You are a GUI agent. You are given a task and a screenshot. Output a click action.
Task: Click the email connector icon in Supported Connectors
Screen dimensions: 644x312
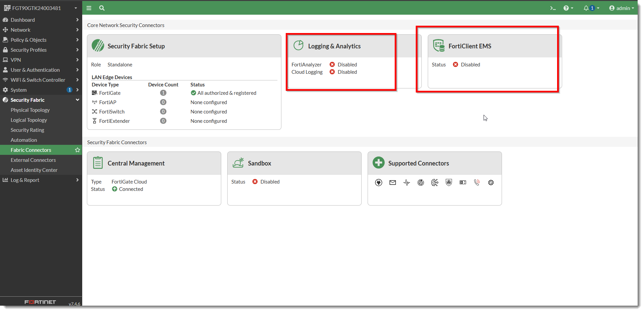point(392,183)
